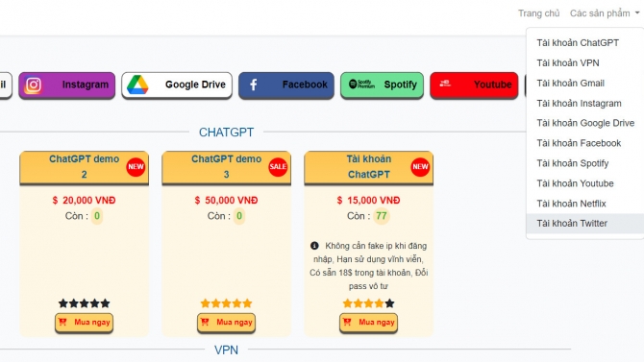Open the ChatGPT demo 2 product title
Viewport: 644px width, 362px height.
85,167
